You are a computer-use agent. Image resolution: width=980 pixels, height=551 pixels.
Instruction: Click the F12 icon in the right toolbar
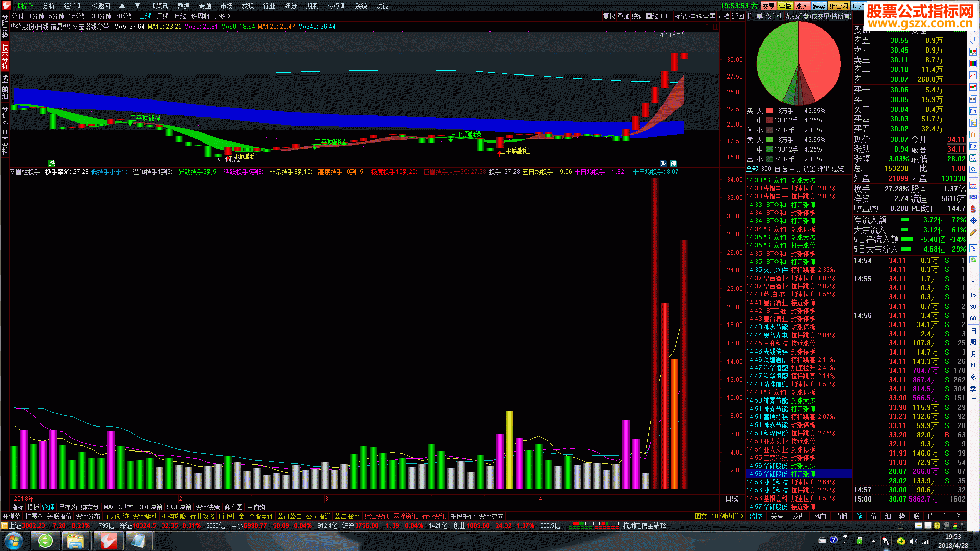coord(973,146)
